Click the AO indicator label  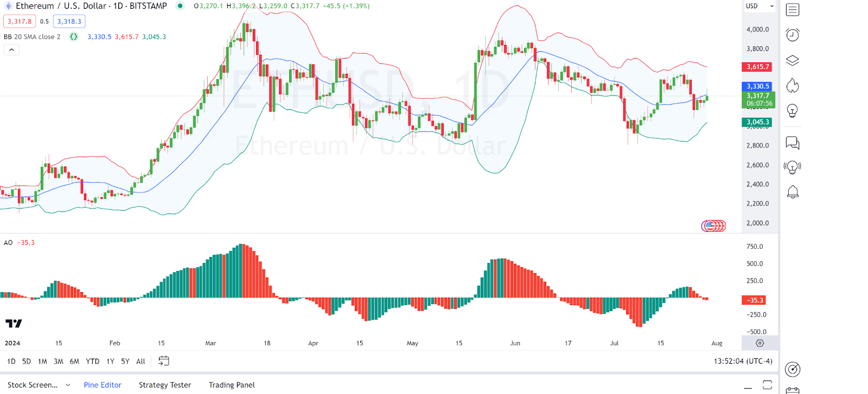click(8, 242)
